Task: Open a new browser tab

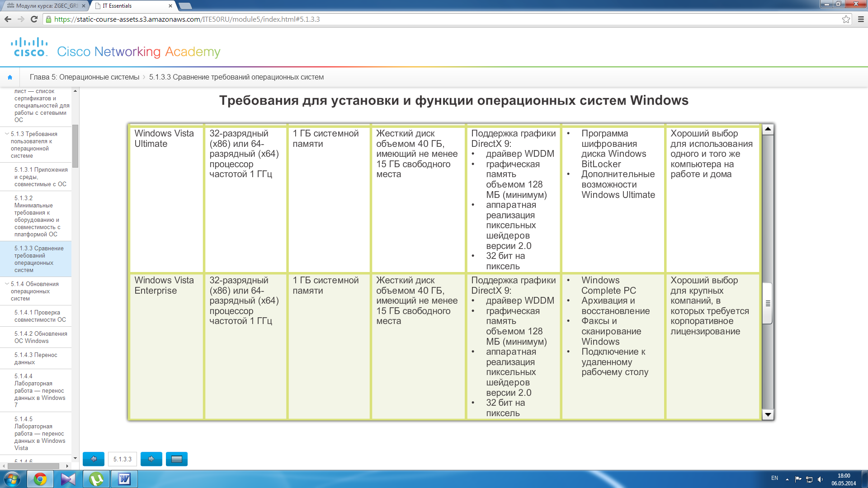Action: 185,6
